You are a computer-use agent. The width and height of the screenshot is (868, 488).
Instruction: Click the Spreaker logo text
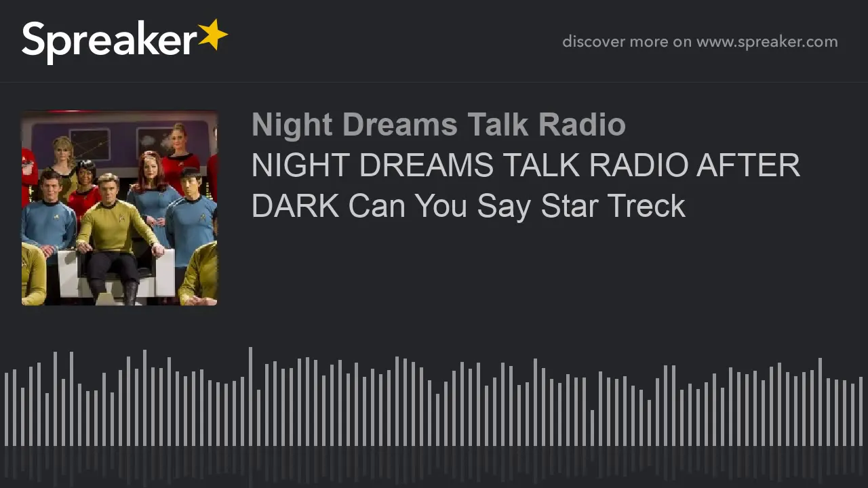click(109, 41)
